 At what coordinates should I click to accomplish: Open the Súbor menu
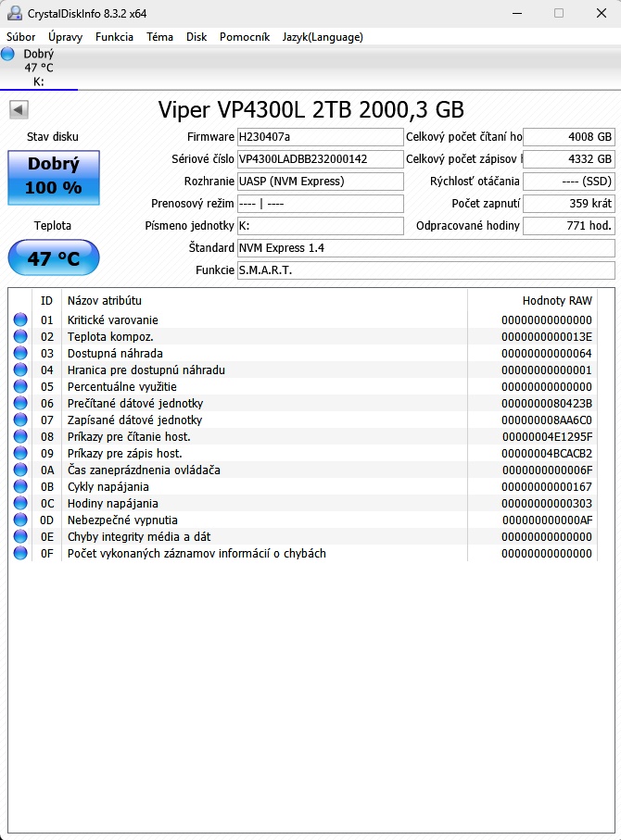21,37
